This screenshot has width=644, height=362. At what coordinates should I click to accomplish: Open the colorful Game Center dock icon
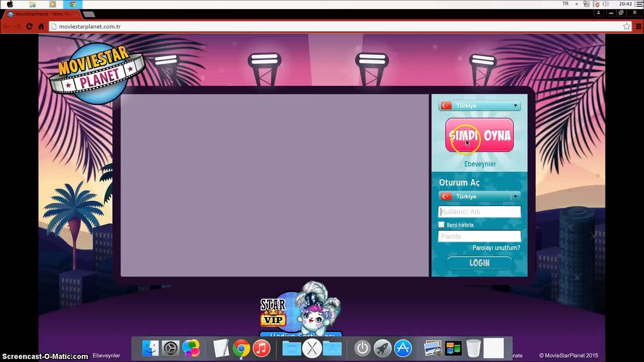[x=191, y=348]
